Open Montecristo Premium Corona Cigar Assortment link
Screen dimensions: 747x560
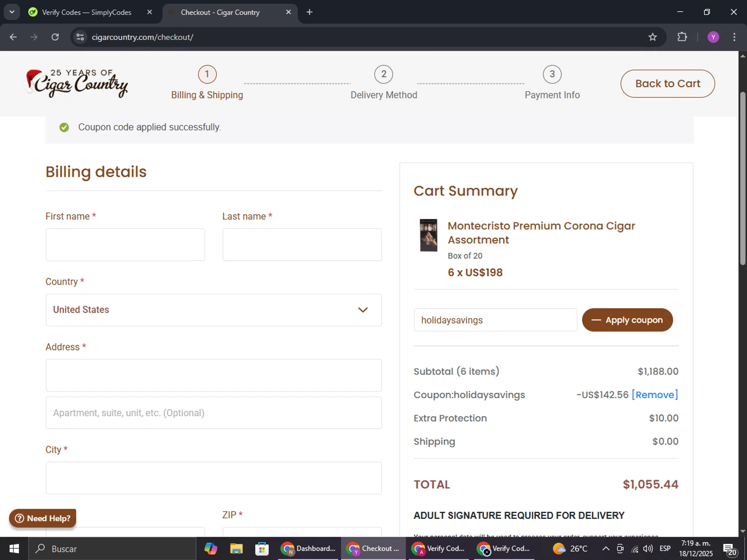pos(541,232)
